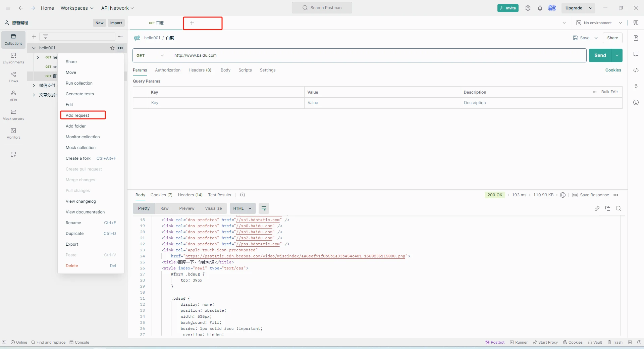Switch to the Scripts tab
Screen dimensions: 644x349
tap(245, 70)
